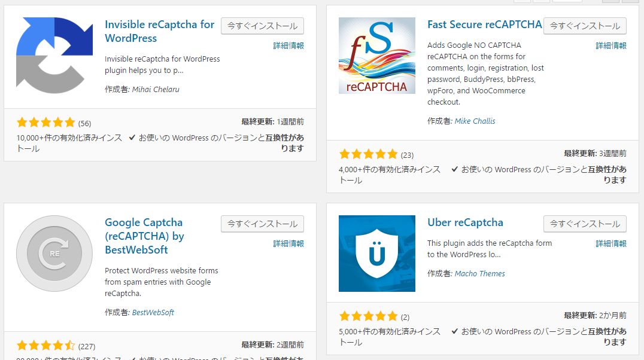Click the Google Captcha gray RE icon
Viewport: 644px width, 360px height.
click(54, 254)
